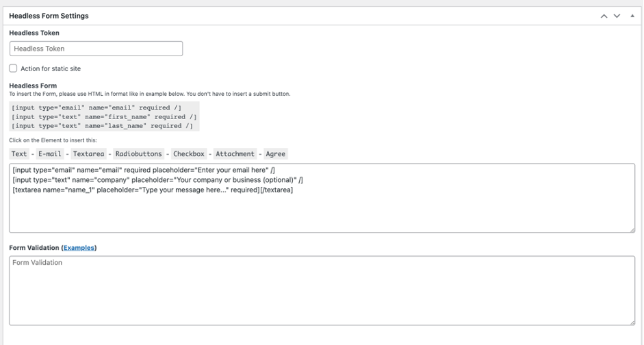Image resolution: width=644 pixels, height=345 pixels.
Task: Grab the Headless Form textarea resize handle
Action: pos(632,230)
